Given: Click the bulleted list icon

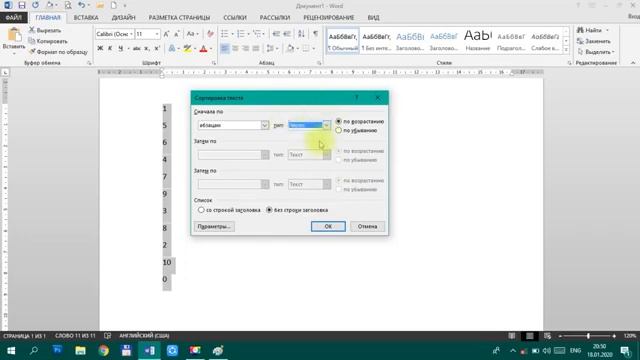Looking at the screenshot, I should 224,34.
